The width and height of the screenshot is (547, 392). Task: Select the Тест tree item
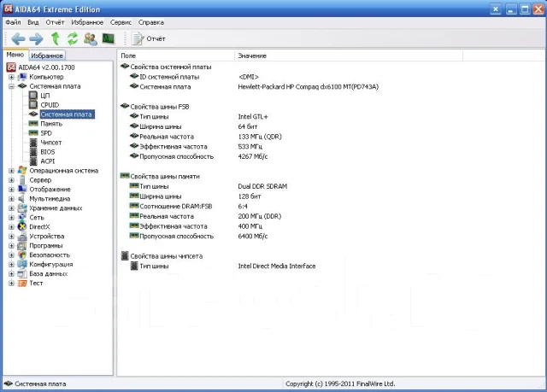pyautogui.click(x=36, y=283)
